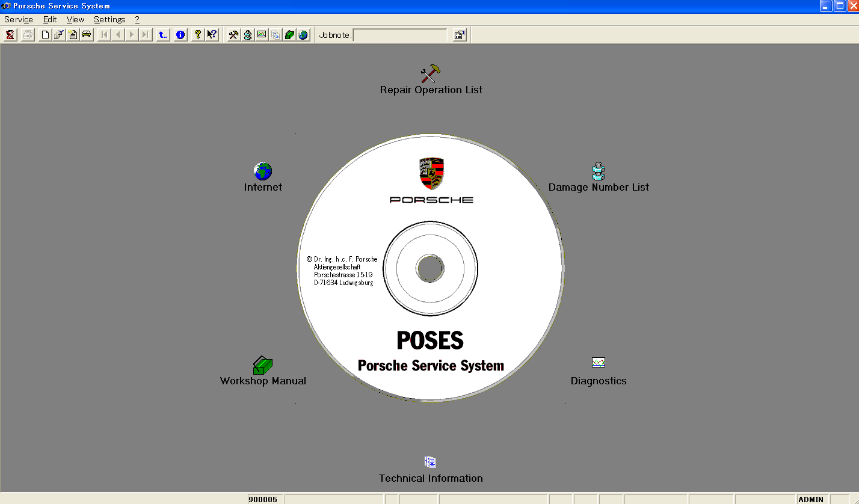This screenshot has height=504, width=859.
Task: Click the green book icon in toolbar
Action: coord(289,35)
